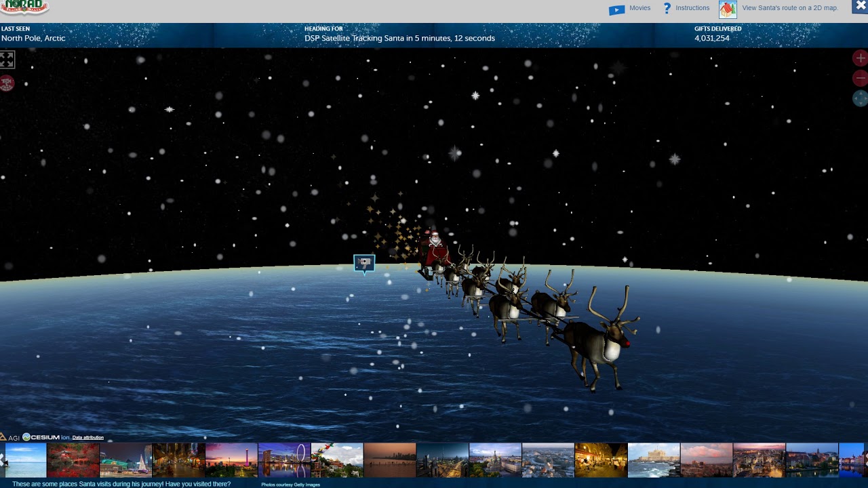The image size is (868, 488).
Task: Open the night street market thumbnail
Action: click(x=179, y=460)
